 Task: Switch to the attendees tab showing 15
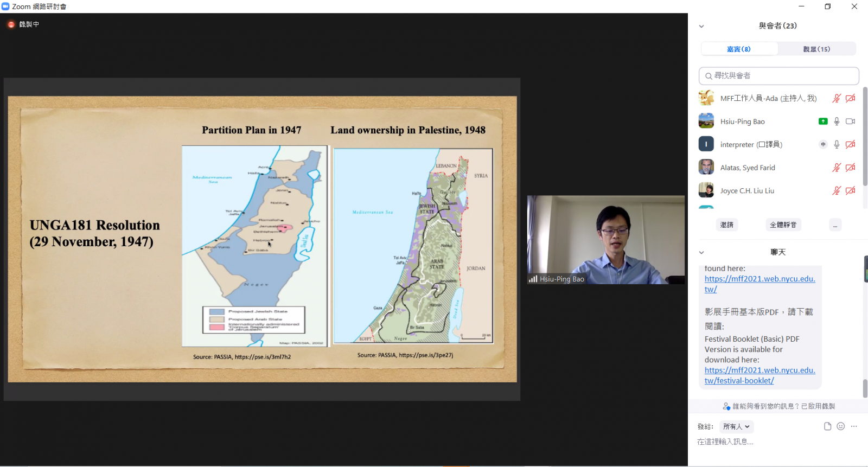point(816,49)
